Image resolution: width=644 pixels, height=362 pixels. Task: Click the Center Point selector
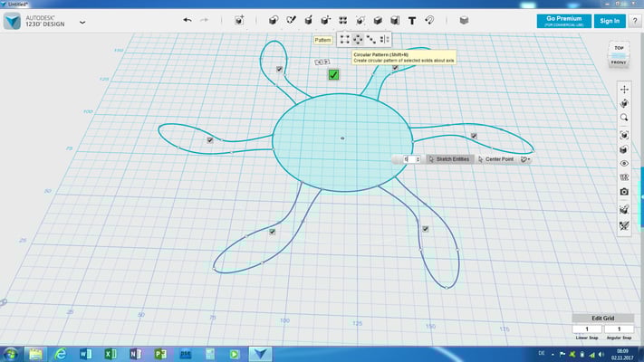pyautogui.click(x=495, y=159)
